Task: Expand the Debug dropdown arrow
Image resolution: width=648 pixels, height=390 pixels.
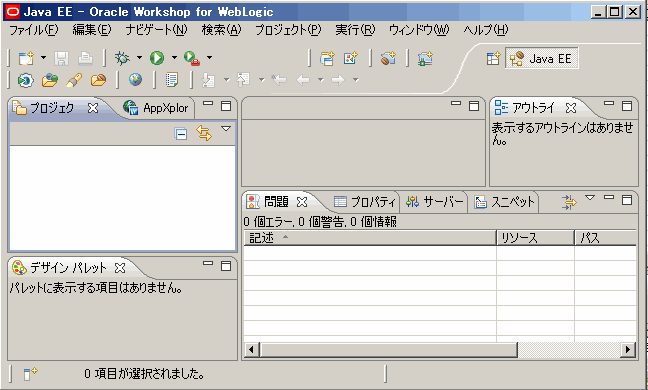Action: click(x=139, y=58)
